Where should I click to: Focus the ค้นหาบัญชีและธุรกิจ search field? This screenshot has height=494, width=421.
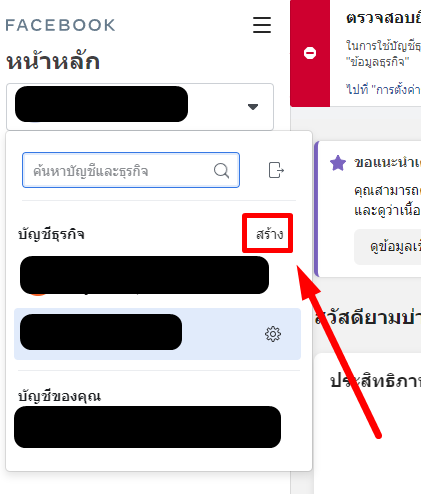coord(131,170)
